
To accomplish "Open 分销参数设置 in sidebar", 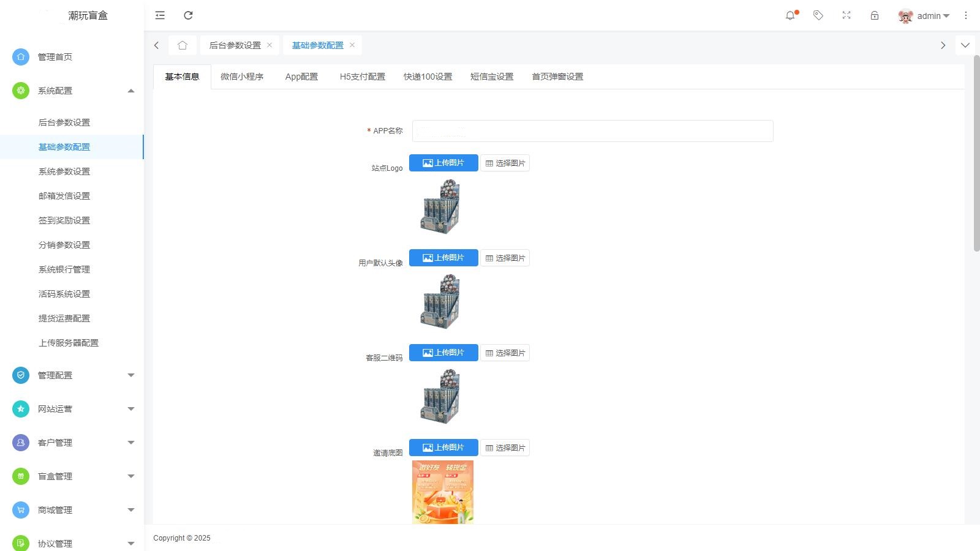I will click(x=64, y=245).
